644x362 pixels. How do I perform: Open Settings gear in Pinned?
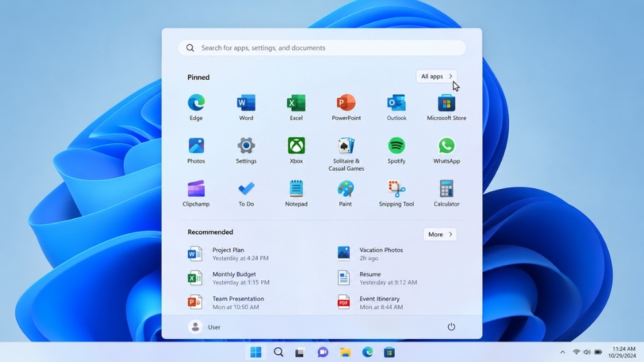pos(246,150)
